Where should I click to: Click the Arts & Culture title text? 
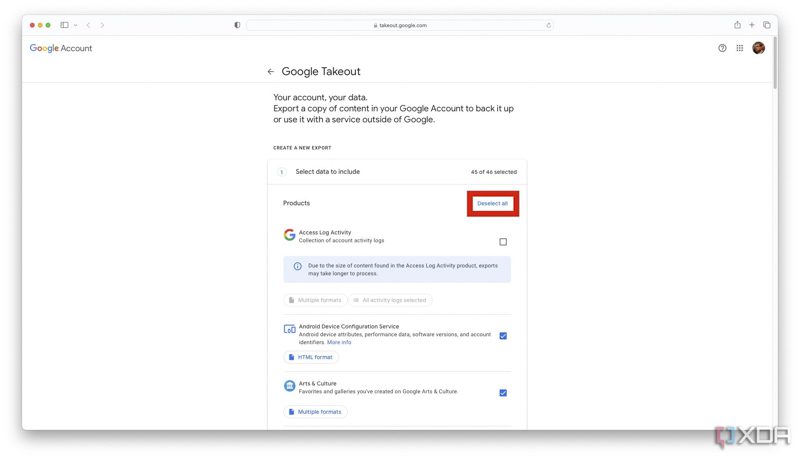[317, 383]
